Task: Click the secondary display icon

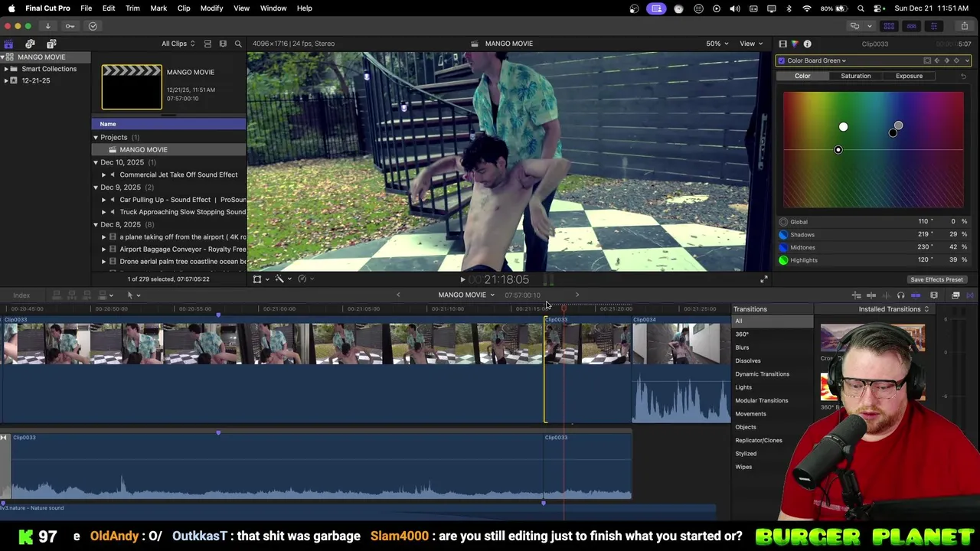Action: (x=854, y=26)
